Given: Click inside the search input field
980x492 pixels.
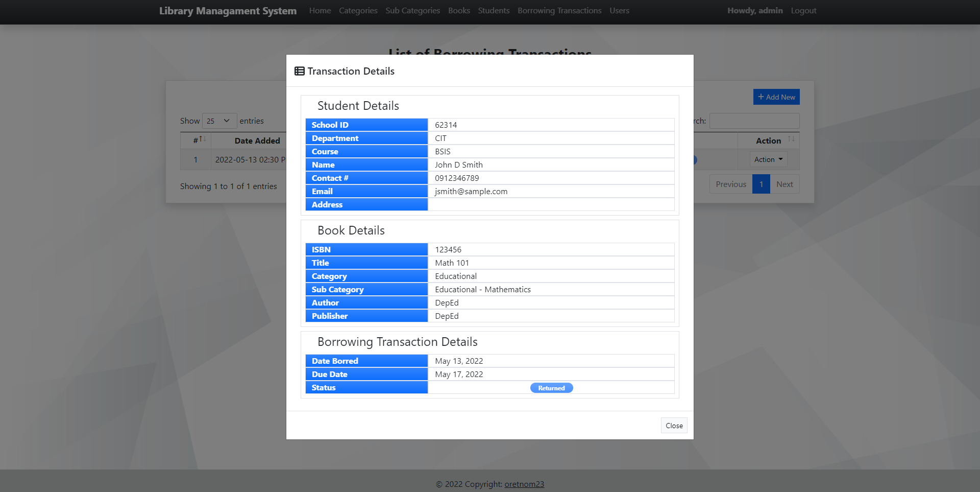Looking at the screenshot, I should click(754, 121).
